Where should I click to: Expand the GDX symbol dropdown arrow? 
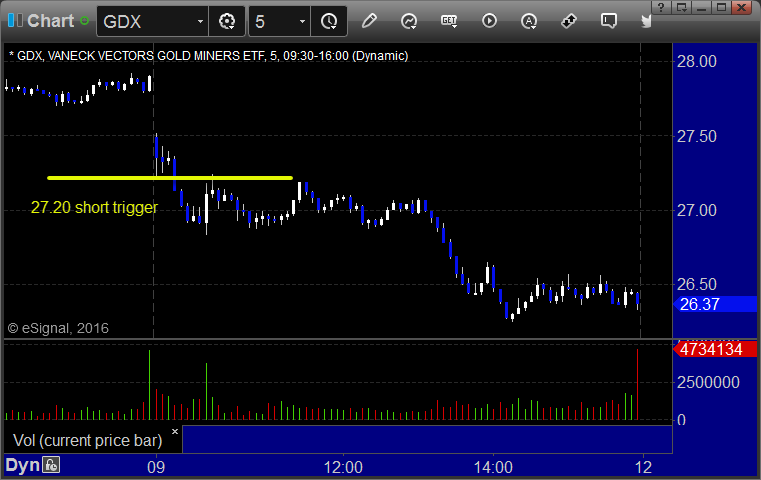tap(200, 21)
